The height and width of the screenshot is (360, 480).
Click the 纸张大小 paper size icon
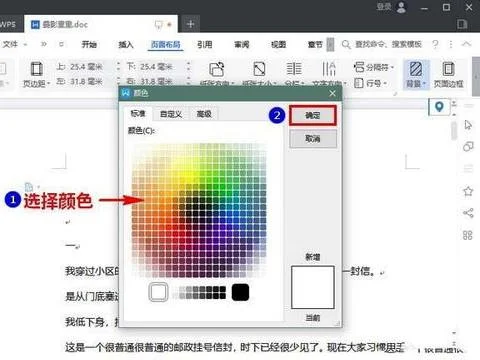(259, 69)
